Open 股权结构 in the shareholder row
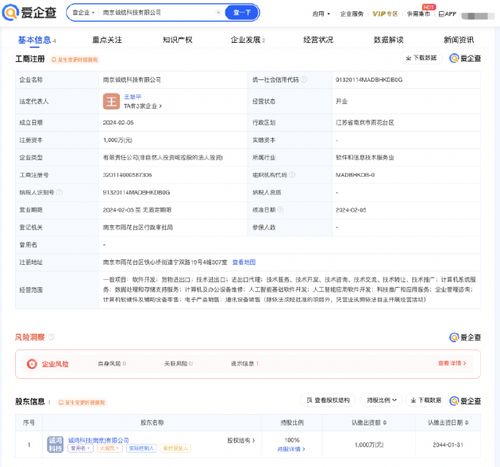This screenshot has height=467, width=500. (x=241, y=440)
